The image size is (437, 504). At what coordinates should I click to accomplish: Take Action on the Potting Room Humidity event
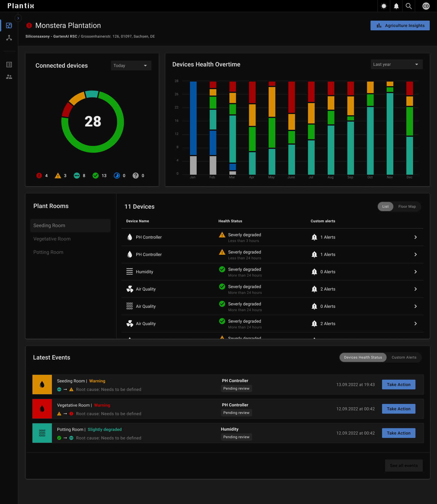click(399, 433)
